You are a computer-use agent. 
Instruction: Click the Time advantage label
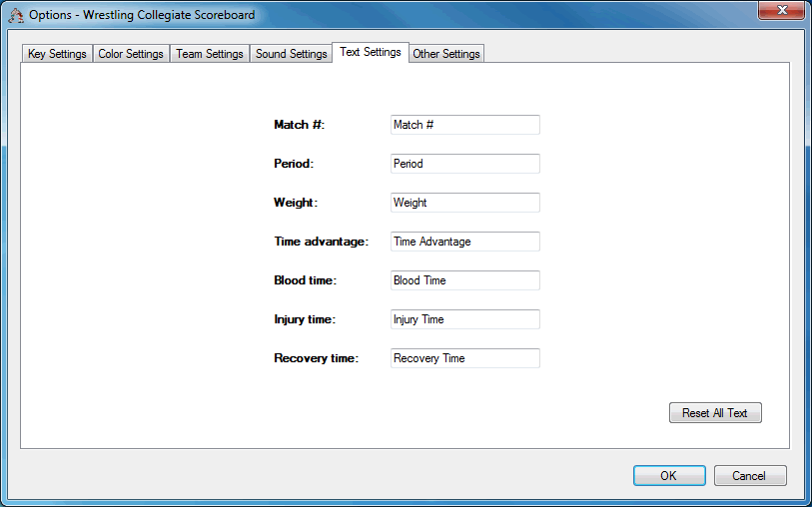321,242
